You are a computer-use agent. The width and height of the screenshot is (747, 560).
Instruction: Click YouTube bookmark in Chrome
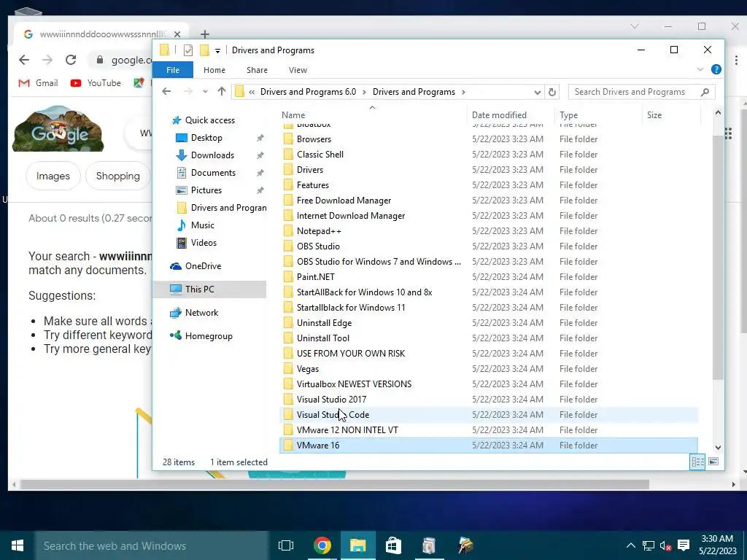[x=96, y=83]
